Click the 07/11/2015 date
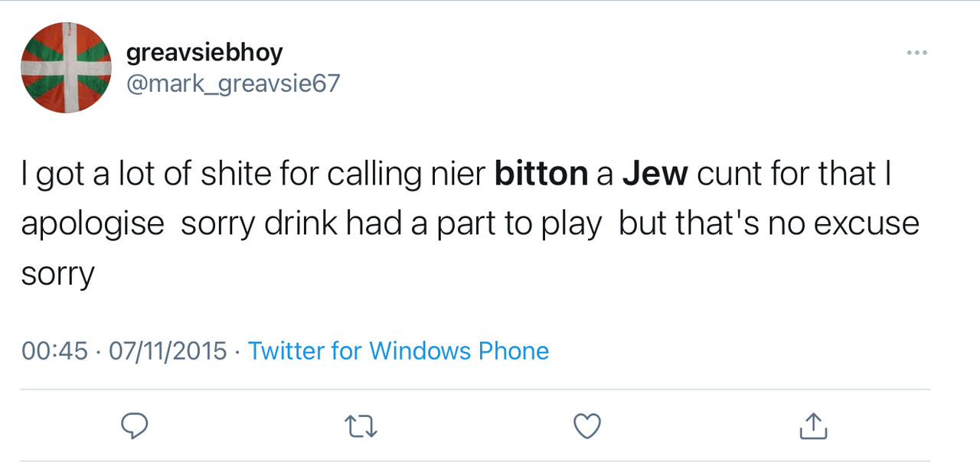 [168, 351]
